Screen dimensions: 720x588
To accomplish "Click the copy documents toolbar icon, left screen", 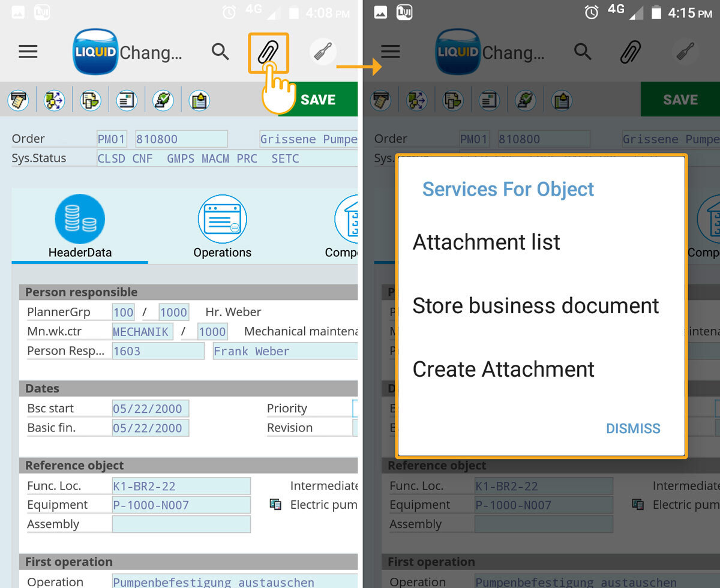I will point(91,100).
